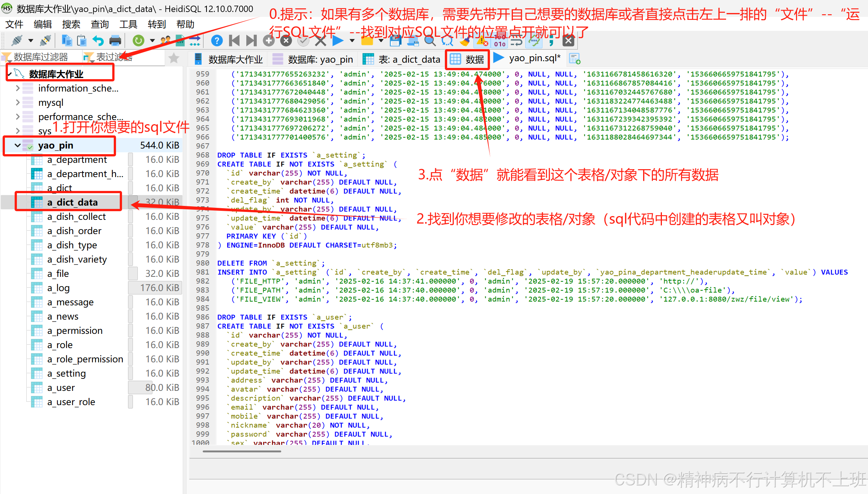Select the a_user table in tree
Image resolution: width=868 pixels, height=494 pixels.
point(61,387)
